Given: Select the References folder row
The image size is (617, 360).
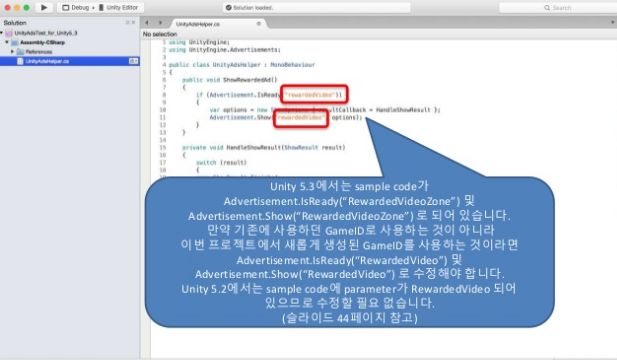Looking at the screenshot, I should point(70,52).
